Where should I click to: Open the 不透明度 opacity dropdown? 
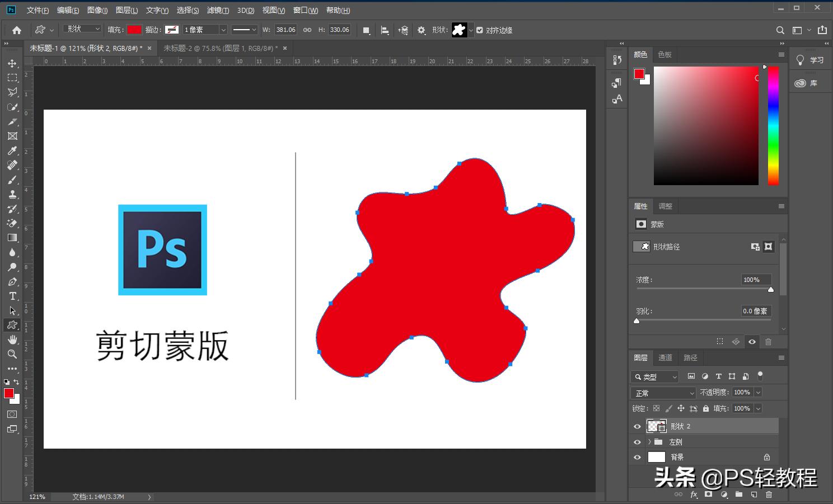[x=757, y=392]
